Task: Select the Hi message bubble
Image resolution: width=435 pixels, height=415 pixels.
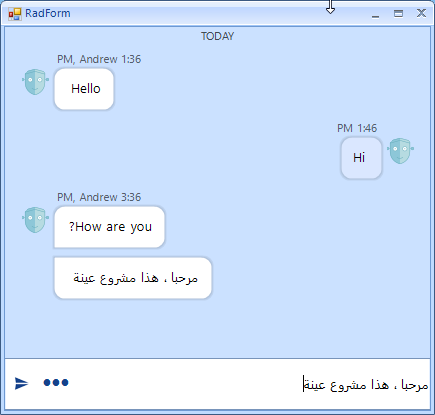Action: pyautogui.click(x=361, y=158)
